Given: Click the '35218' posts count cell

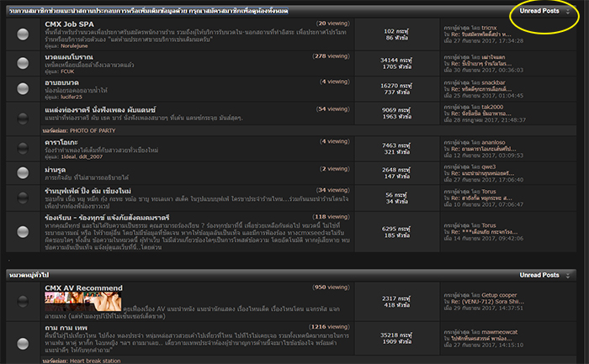Looking at the screenshot, I should click(396, 339).
